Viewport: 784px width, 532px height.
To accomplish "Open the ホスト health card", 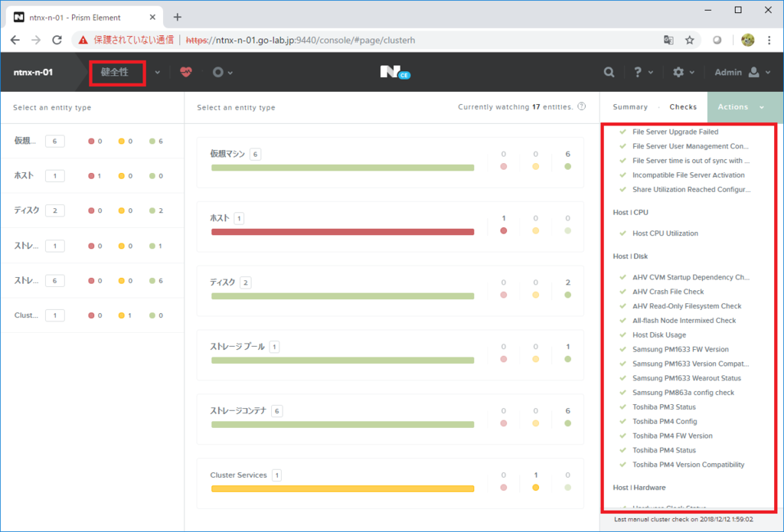I will tap(390, 227).
